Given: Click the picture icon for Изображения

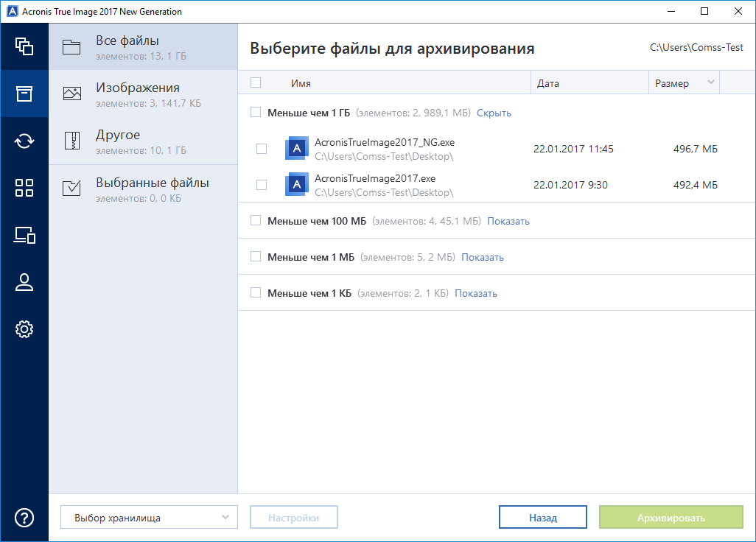Looking at the screenshot, I should click(x=71, y=94).
